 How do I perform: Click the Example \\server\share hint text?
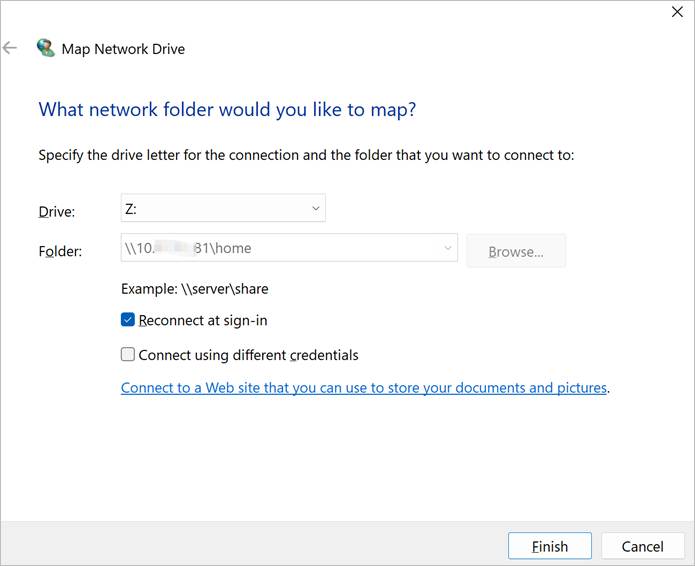pyautogui.click(x=195, y=289)
